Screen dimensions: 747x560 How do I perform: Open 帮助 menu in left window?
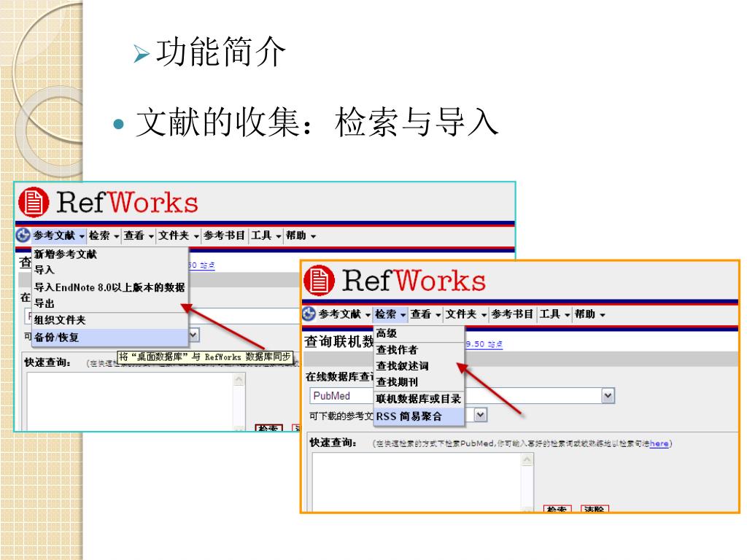click(301, 236)
